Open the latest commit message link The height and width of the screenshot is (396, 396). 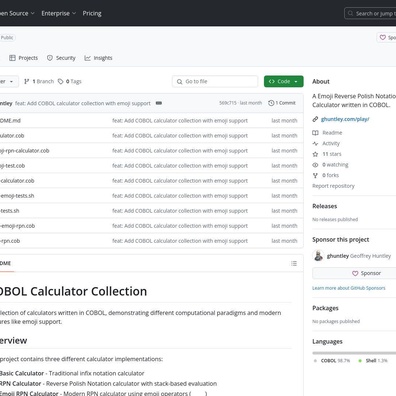(x=83, y=103)
